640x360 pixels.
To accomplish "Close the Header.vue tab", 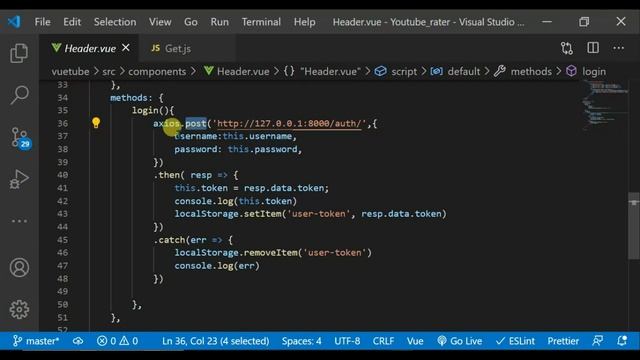I will (126, 48).
